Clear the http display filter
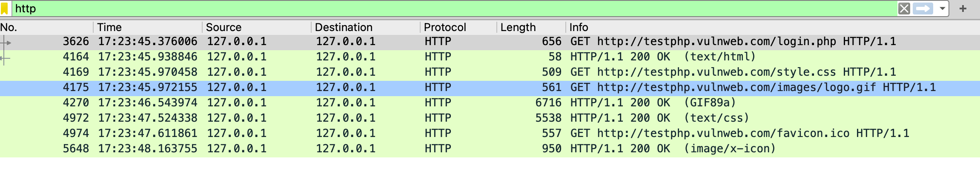The height and width of the screenshot is (194, 980). coord(904,9)
